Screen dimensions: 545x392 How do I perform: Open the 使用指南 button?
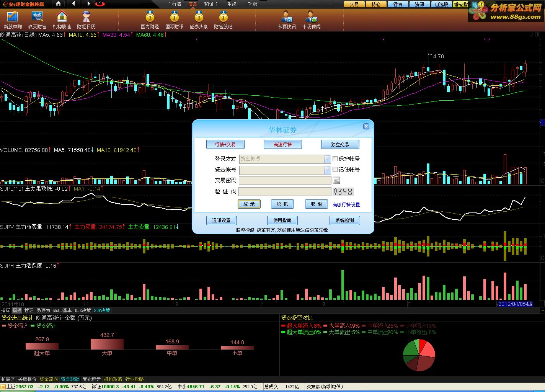coord(282,220)
